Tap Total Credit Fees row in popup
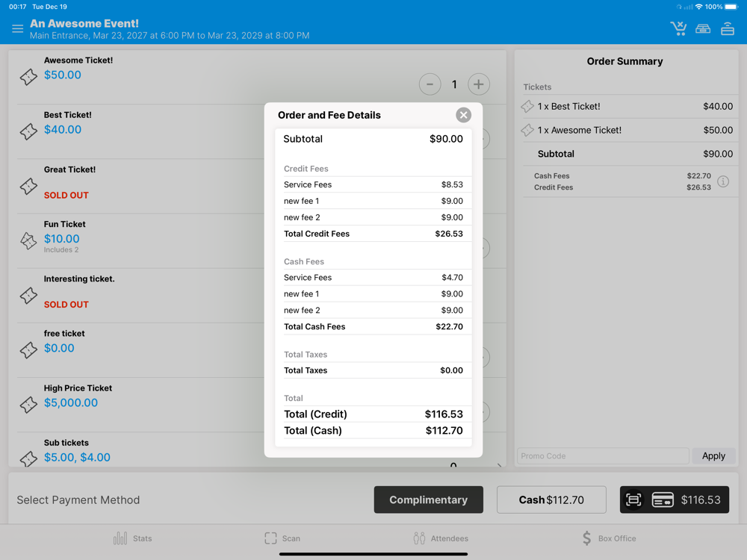 tap(373, 233)
